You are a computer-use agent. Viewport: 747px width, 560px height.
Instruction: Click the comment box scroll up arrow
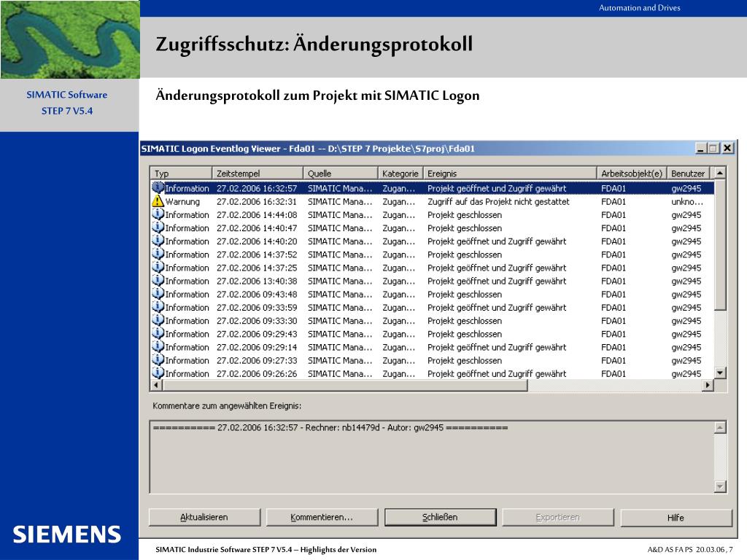(720, 427)
